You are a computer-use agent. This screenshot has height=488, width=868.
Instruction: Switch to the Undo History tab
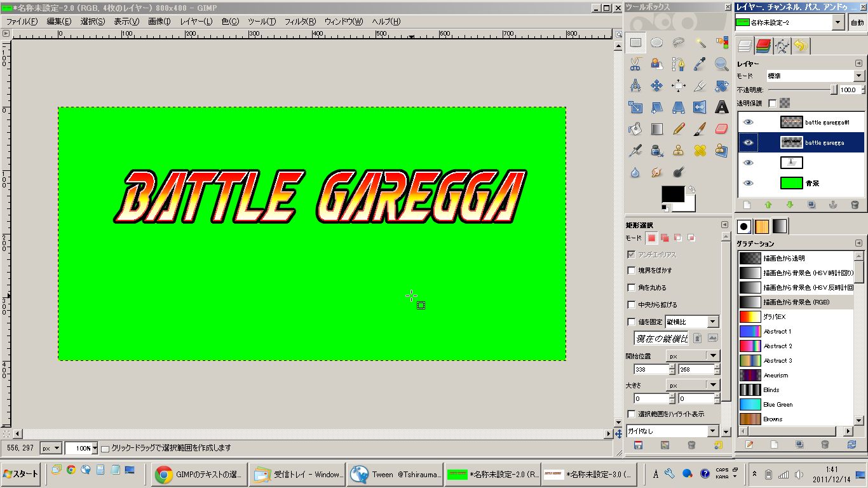(801, 46)
